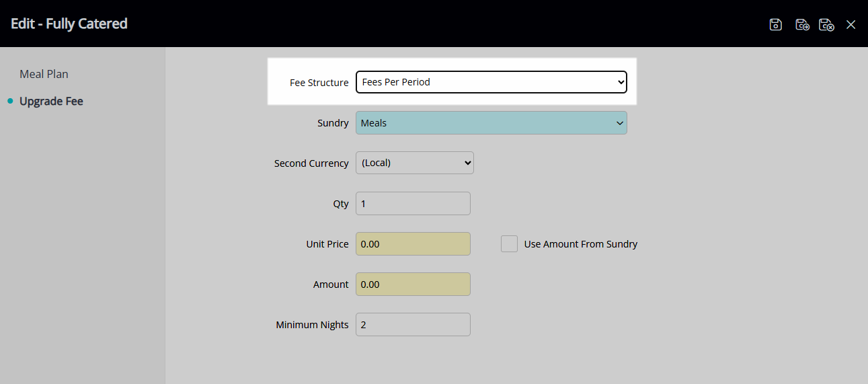Click the Edit - Fully Catered title
The image size is (868, 384).
pos(69,24)
